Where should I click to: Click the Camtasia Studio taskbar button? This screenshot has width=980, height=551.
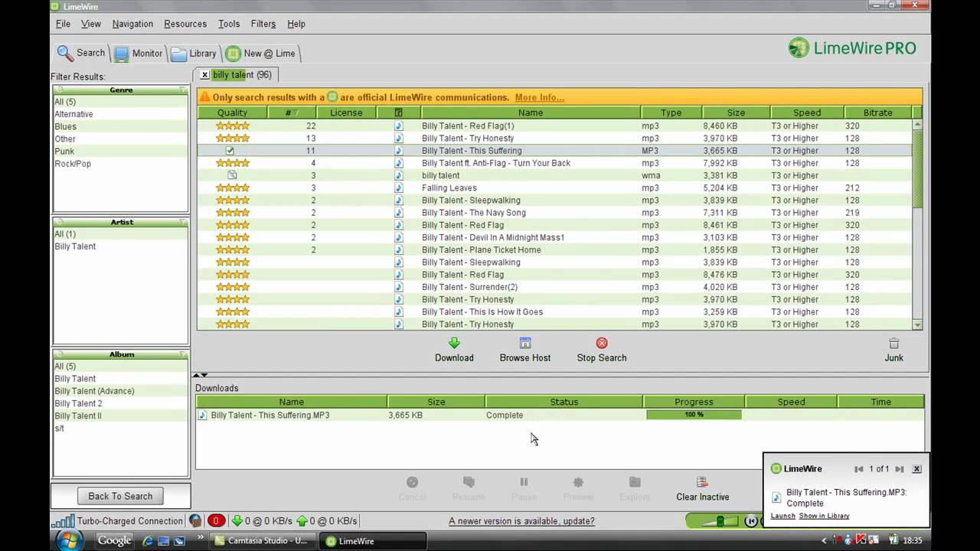pyautogui.click(x=263, y=540)
